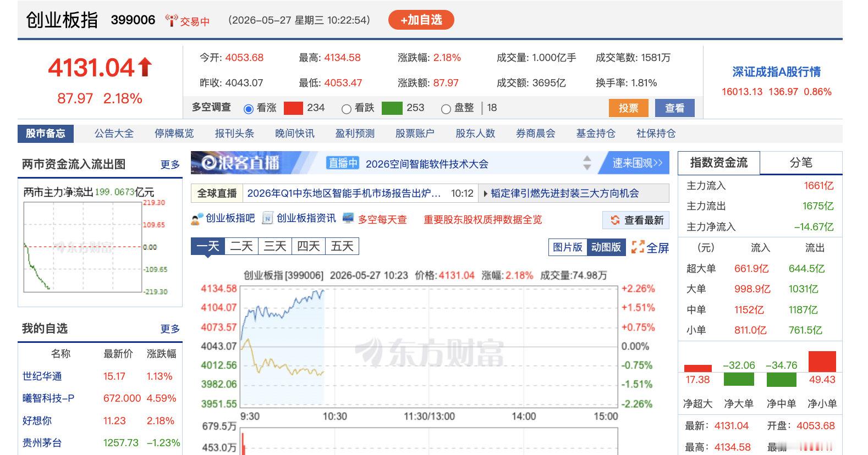868x455 pixels.
Task: Click the orange 投票 button
Action: click(628, 108)
